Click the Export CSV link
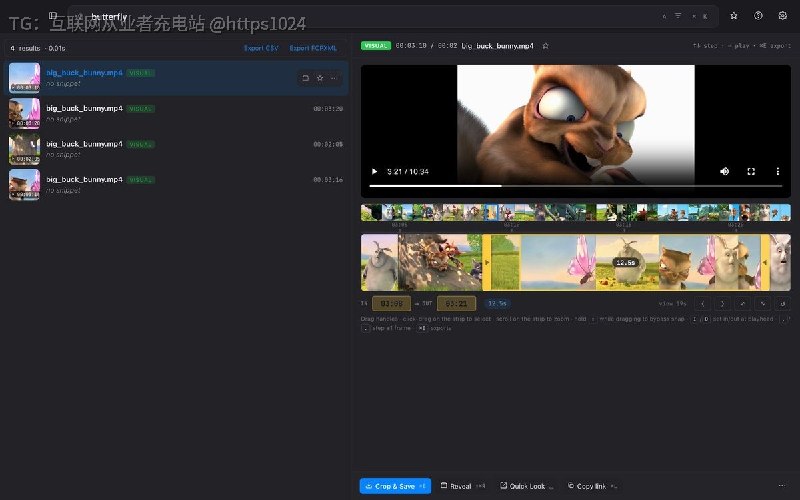Viewport: 800px width, 500px height. [261, 48]
